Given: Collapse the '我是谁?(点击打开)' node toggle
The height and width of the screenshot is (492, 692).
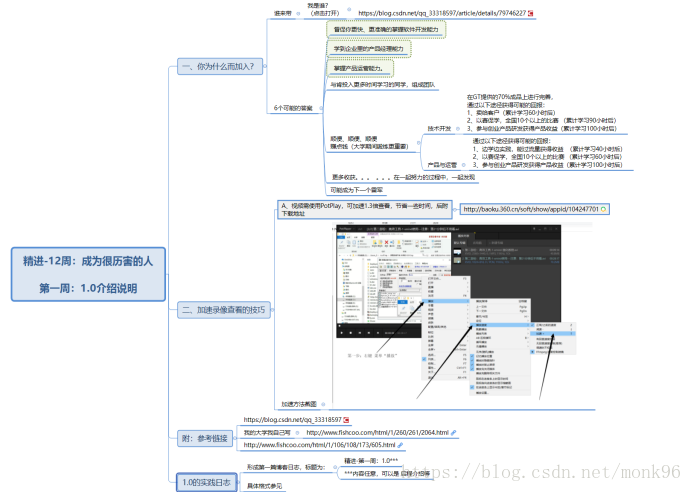Looking at the screenshot, I should (x=349, y=9).
